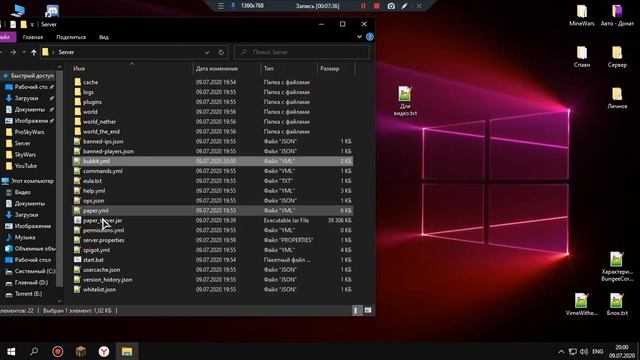The width and height of the screenshot is (640, 360).
Task: Pause the screen recording
Action: (363, 6)
